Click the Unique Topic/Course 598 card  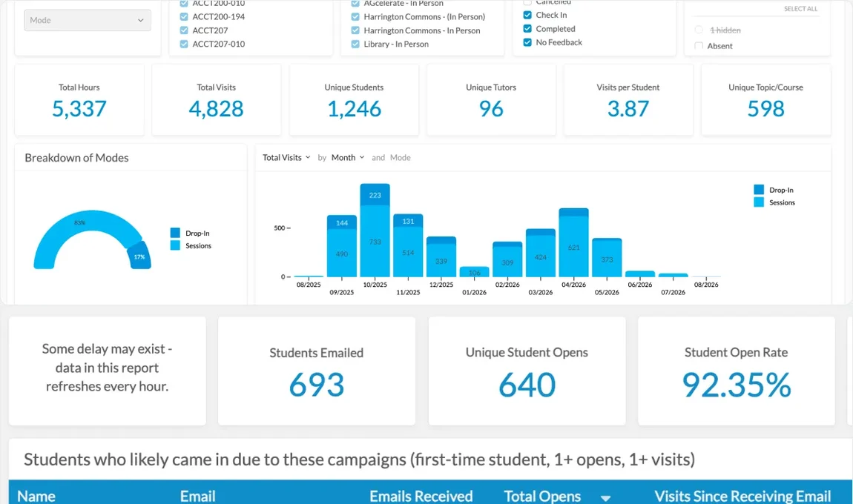[766, 100]
